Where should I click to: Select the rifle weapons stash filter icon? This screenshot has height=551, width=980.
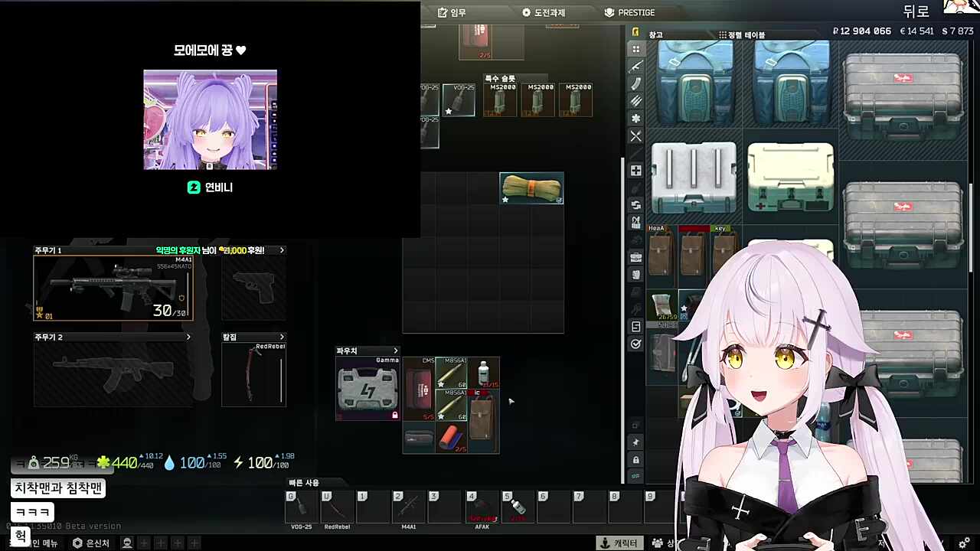635,67
